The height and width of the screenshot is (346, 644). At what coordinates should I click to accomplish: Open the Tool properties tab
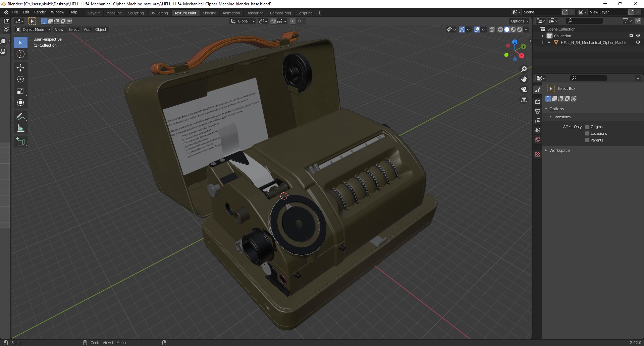click(538, 90)
